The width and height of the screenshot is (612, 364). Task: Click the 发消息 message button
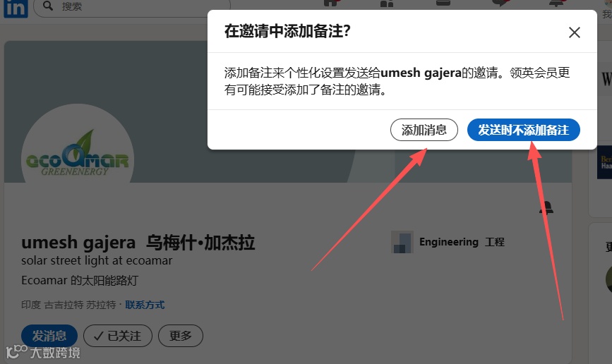pos(49,336)
